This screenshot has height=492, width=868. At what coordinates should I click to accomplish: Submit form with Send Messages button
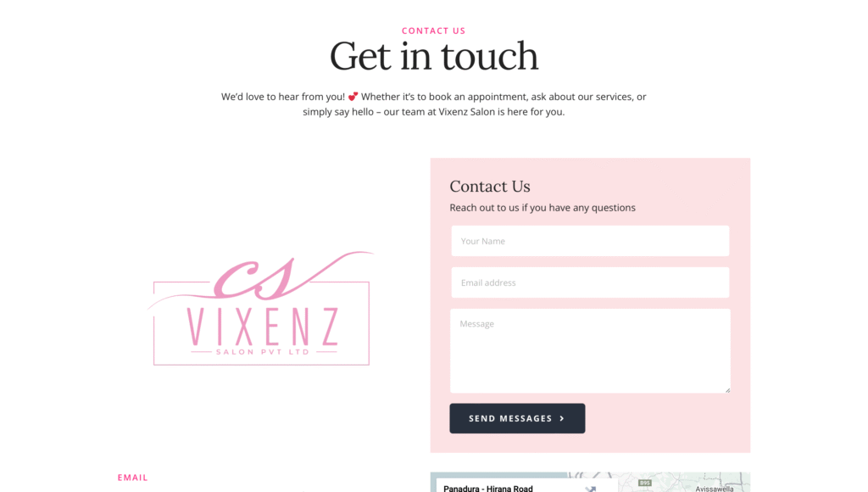[x=517, y=418]
